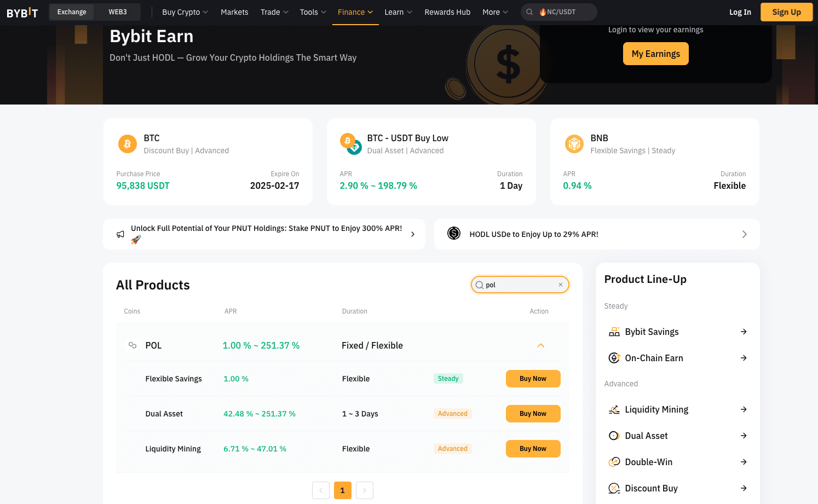Click the arrow next to Bybit Savings
Image resolution: width=818 pixels, height=504 pixels.
[x=744, y=332]
